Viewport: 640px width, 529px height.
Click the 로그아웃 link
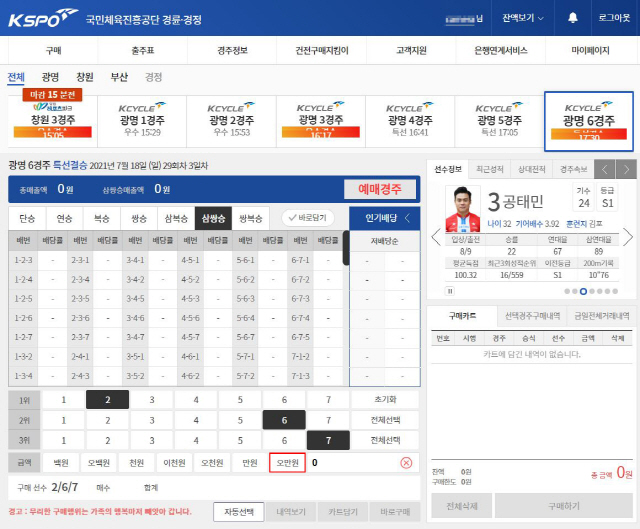pos(614,18)
